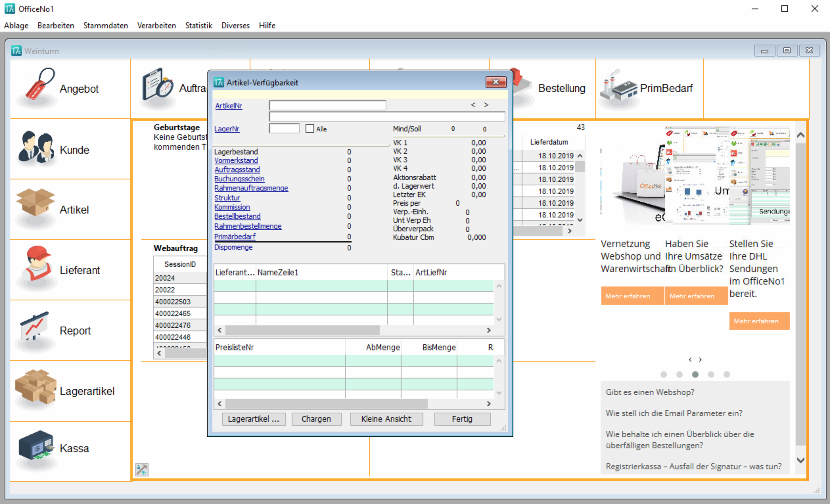Open FAQ Gibt es einen Webshop?
830x504 pixels.
650,392
